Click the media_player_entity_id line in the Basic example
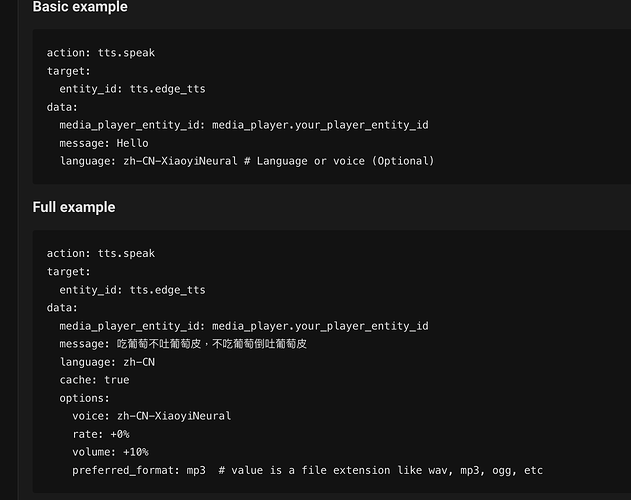631x500 pixels. 243,125
